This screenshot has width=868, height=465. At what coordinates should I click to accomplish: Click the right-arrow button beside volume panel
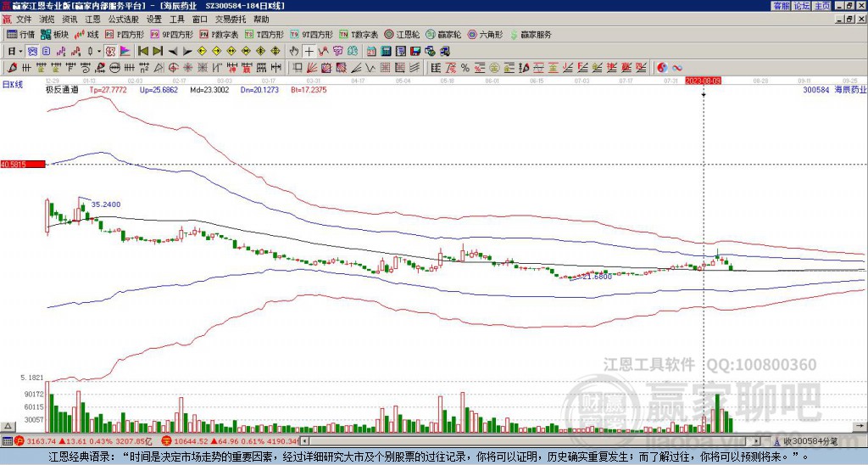860,427
